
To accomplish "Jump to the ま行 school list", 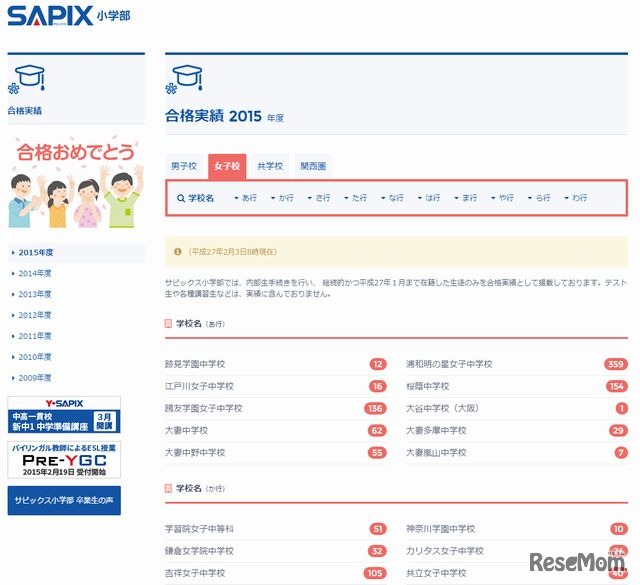I will [466, 198].
